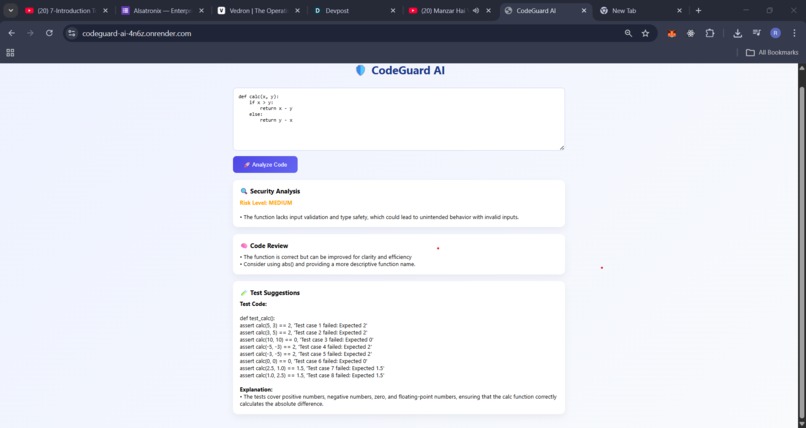Click inside the code input textarea
The image size is (806, 428).
[x=399, y=119]
